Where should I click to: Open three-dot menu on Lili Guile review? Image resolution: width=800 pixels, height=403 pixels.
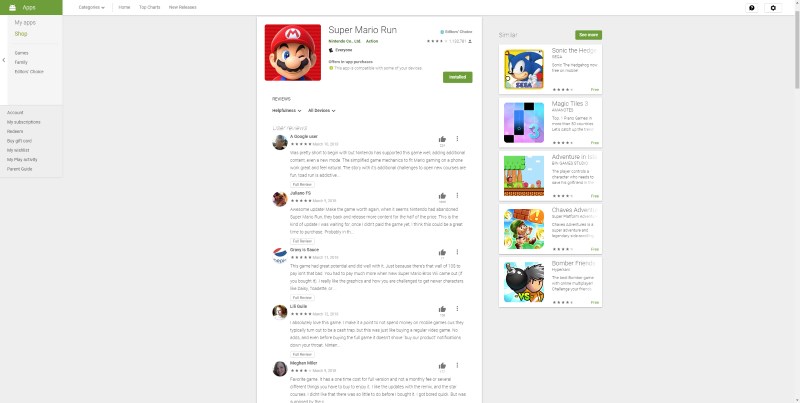click(x=457, y=309)
